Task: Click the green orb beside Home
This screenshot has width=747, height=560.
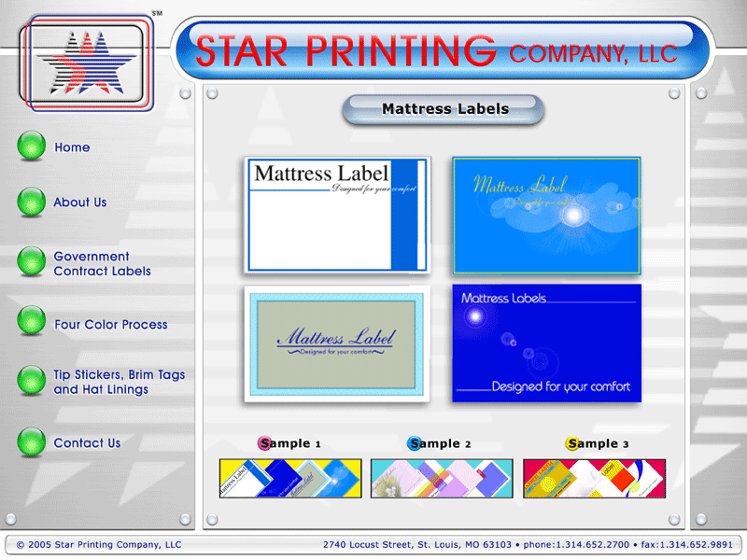Action: tap(31, 147)
